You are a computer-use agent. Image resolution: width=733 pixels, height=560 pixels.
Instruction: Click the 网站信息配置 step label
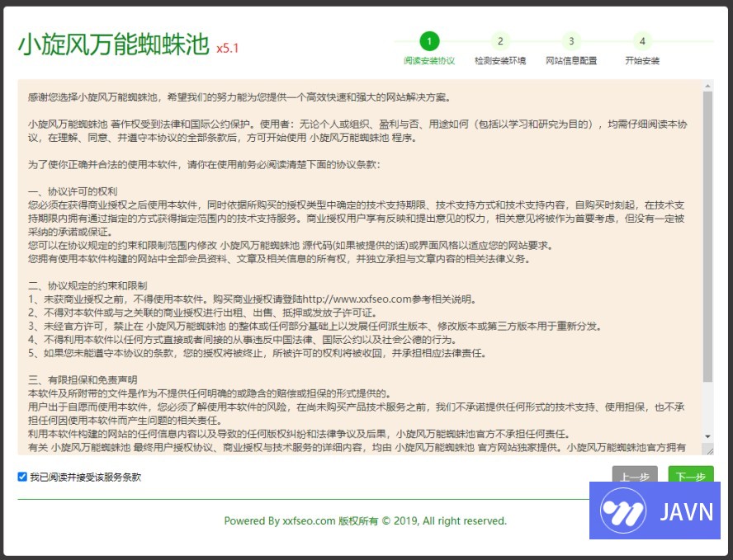571,61
